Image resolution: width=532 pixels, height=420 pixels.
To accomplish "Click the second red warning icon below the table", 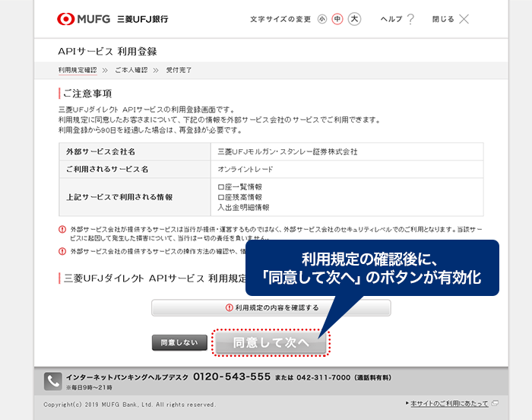I will [62, 250].
